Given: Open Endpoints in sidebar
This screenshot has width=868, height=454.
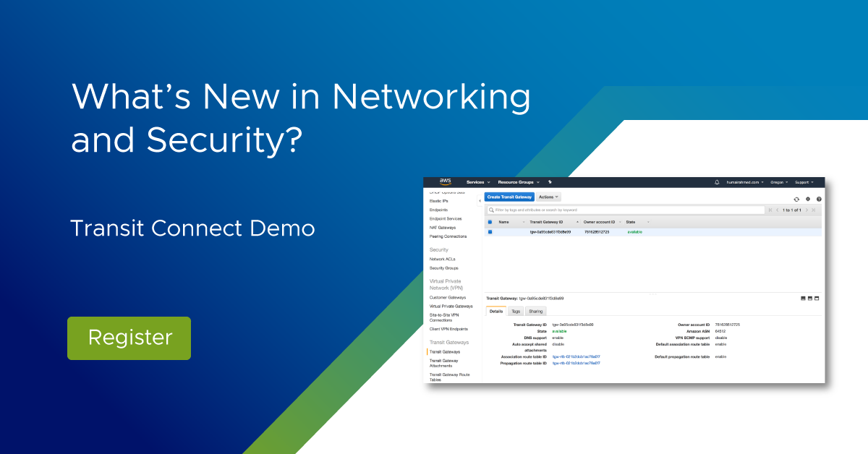Looking at the screenshot, I should click(438, 210).
